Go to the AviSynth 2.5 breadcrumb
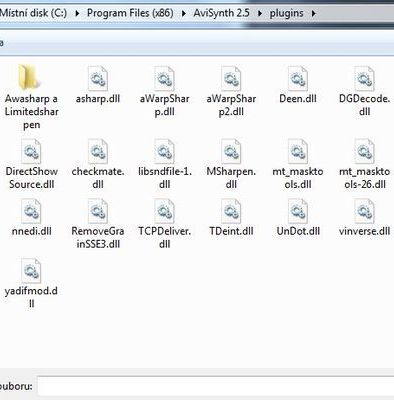This screenshot has width=394, height=400. pyautogui.click(x=221, y=13)
